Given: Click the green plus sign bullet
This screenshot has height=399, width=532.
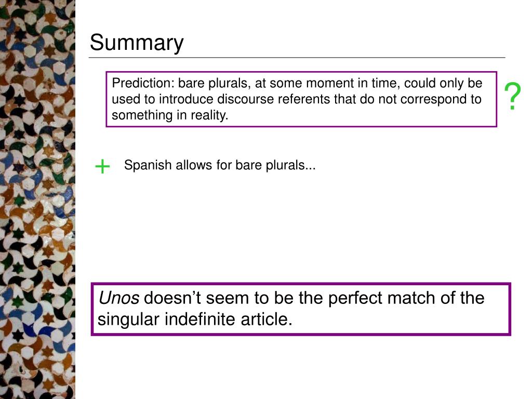Looking at the screenshot, I should [102, 167].
